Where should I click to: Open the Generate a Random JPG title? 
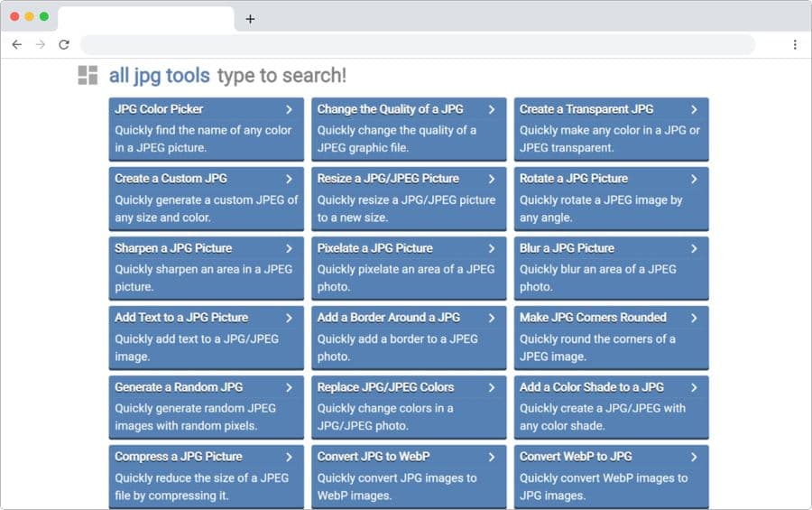point(179,386)
